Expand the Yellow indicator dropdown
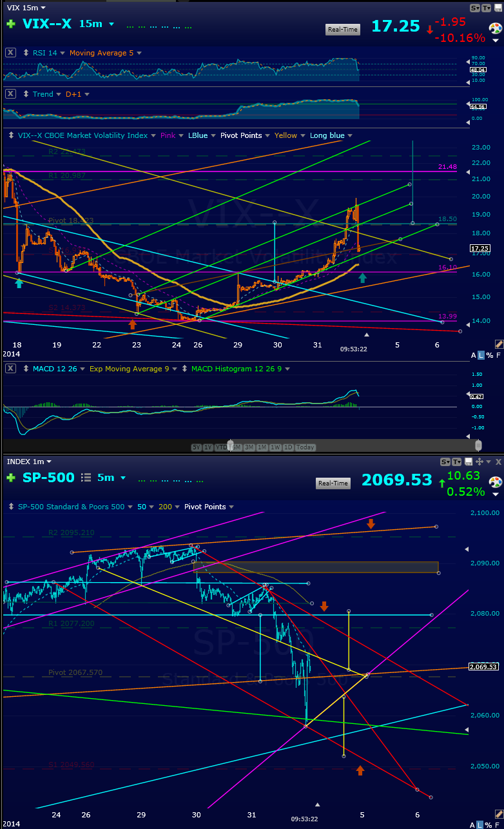Viewport: 504px width, 829px height. (302, 135)
